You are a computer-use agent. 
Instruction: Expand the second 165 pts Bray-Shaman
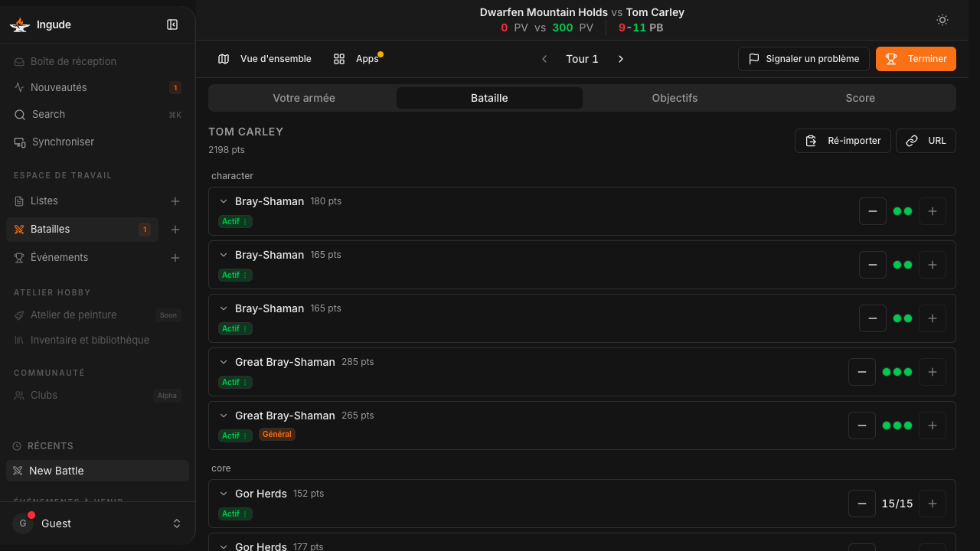click(224, 308)
